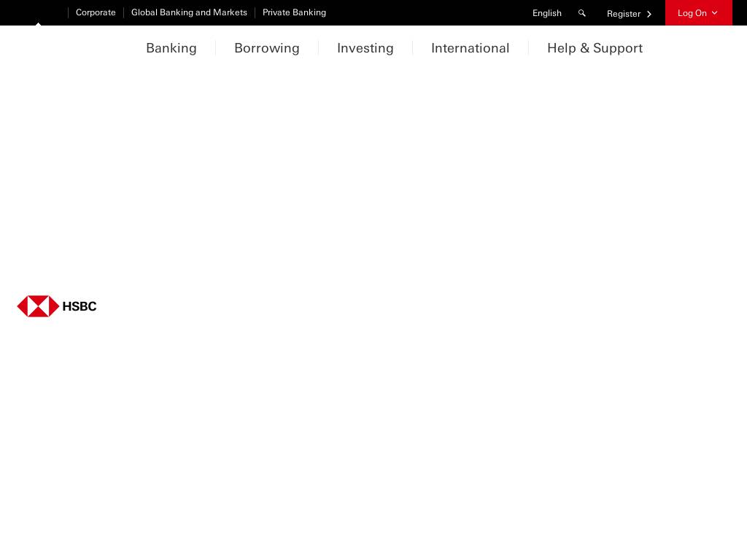Open the Borrowing menu
The height and width of the screenshot is (560, 747).
(x=267, y=48)
